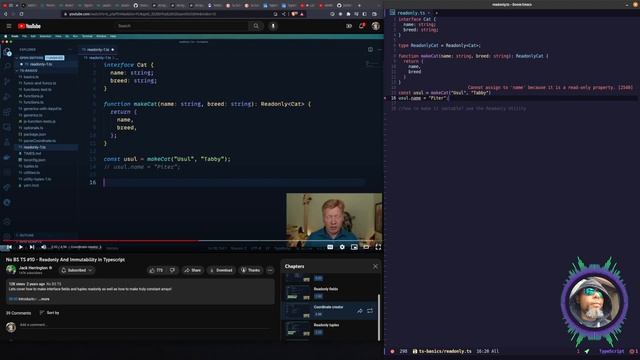Start voice search with the microphone icon
The height and width of the screenshot is (360, 640).
[x=273, y=26]
